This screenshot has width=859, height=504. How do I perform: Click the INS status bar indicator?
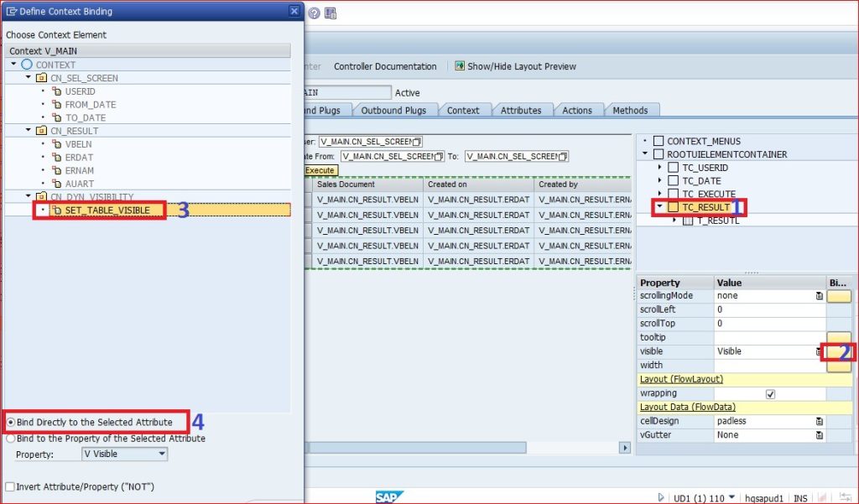(x=800, y=498)
